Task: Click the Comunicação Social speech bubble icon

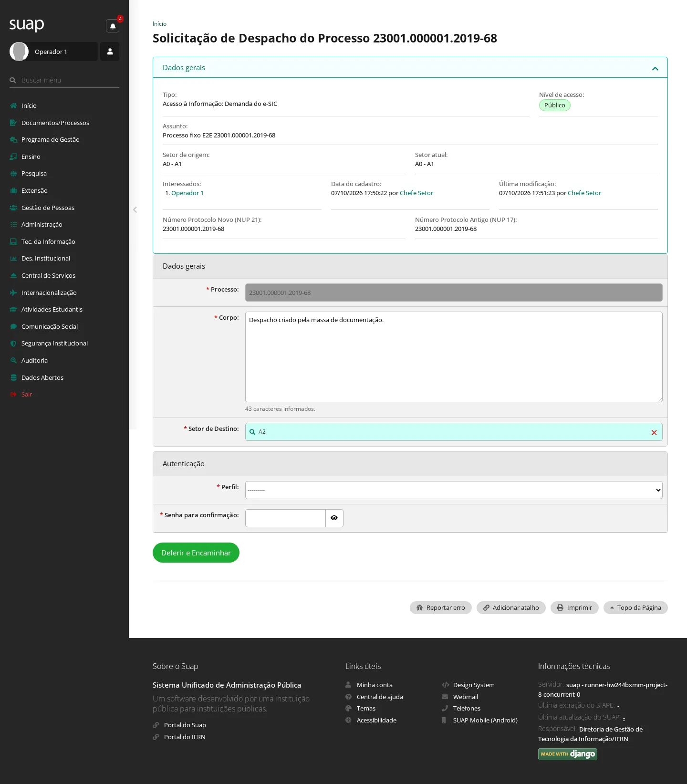Action: pos(13,327)
